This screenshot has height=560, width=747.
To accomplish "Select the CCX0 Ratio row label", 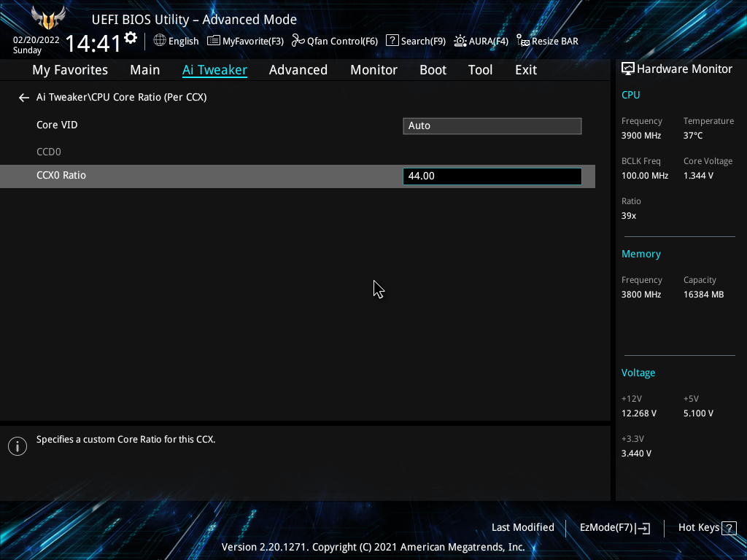I will click(61, 175).
